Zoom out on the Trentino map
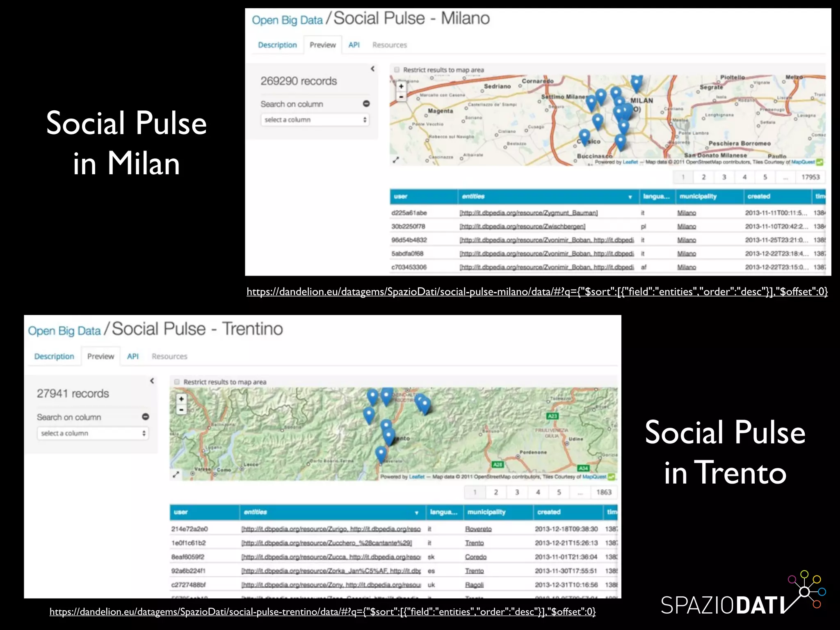Image resolution: width=840 pixels, height=630 pixels. pos(181,409)
